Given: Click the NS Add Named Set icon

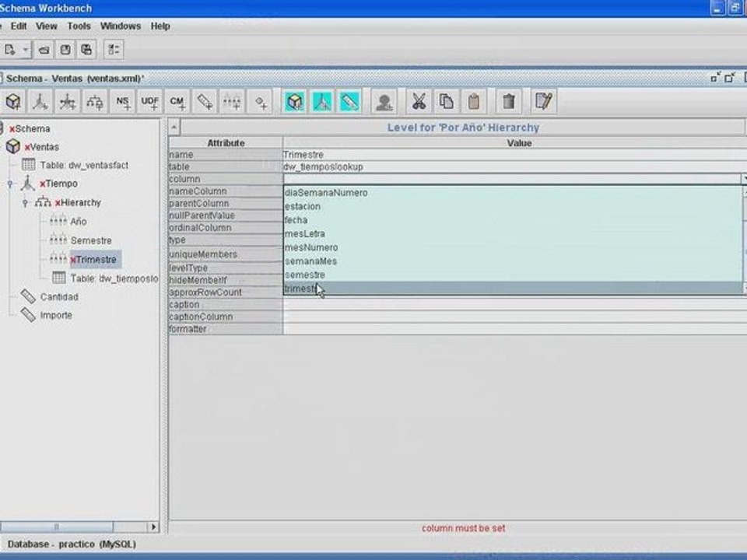Looking at the screenshot, I should (122, 101).
